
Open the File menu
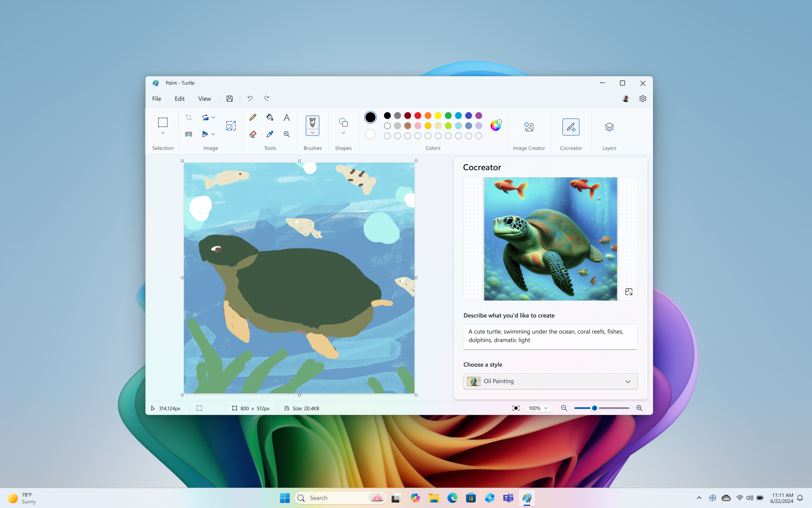pyautogui.click(x=156, y=98)
